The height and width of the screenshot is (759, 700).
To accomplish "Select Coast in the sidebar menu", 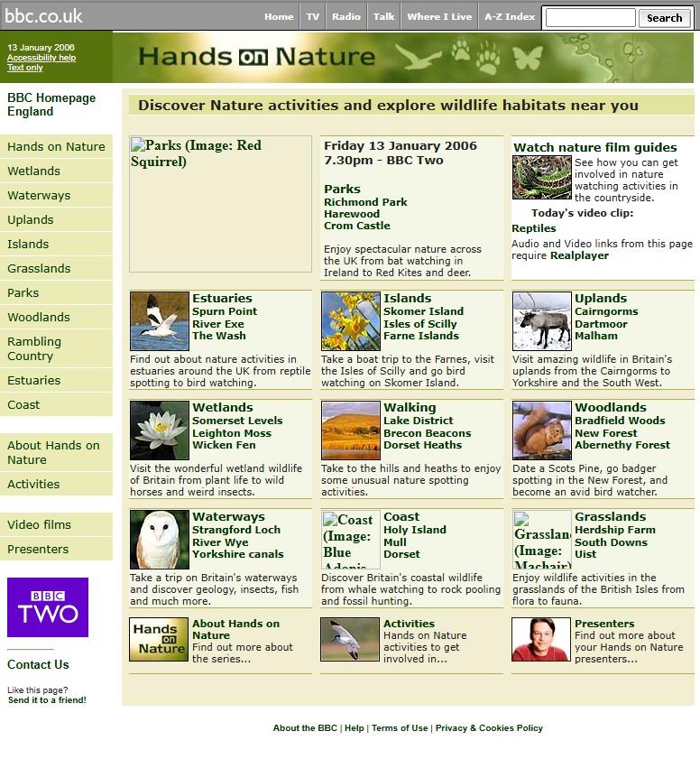I will click(56, 404).
